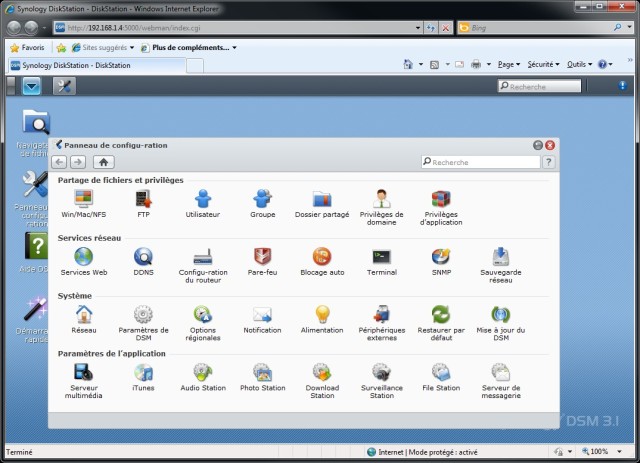The height and width of the screenshot is (463, 640).
Task: Return to control panel home
Action: point(104,162)
